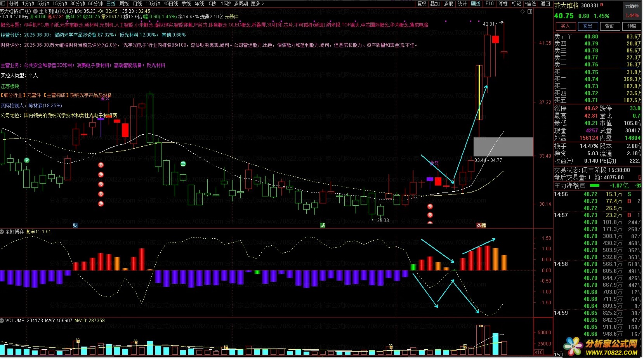Click the 卖一 price 40.76

tap(591, 64)
